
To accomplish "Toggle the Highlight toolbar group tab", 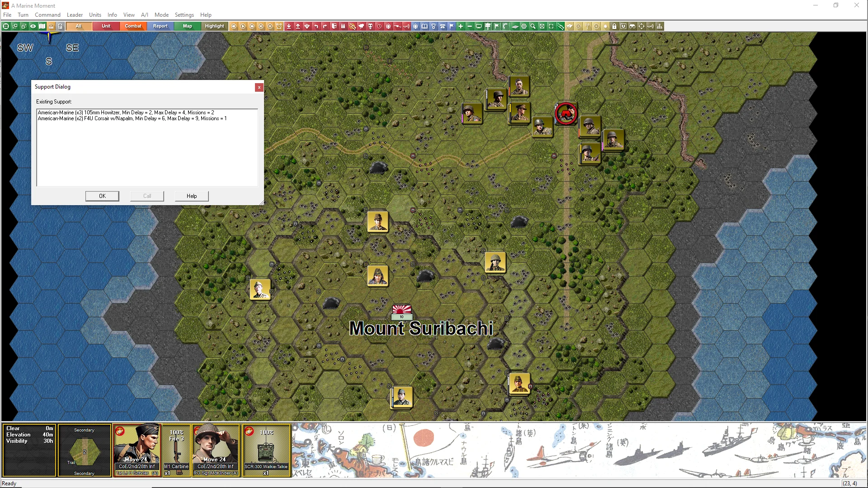I will (214, 26).
